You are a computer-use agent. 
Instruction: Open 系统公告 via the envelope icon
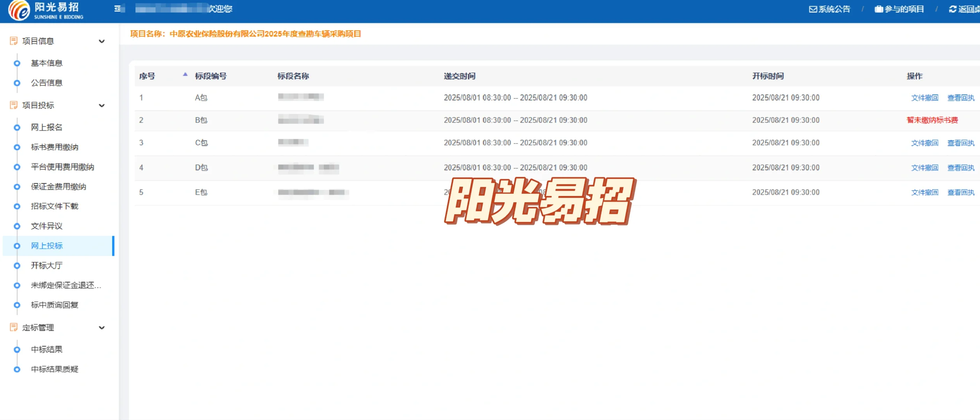(x=813, y=9)
